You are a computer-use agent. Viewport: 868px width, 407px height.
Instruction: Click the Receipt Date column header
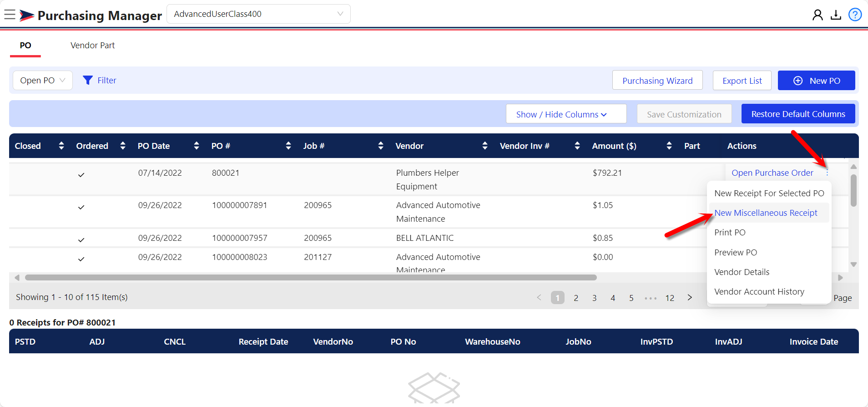coord(263,342)
